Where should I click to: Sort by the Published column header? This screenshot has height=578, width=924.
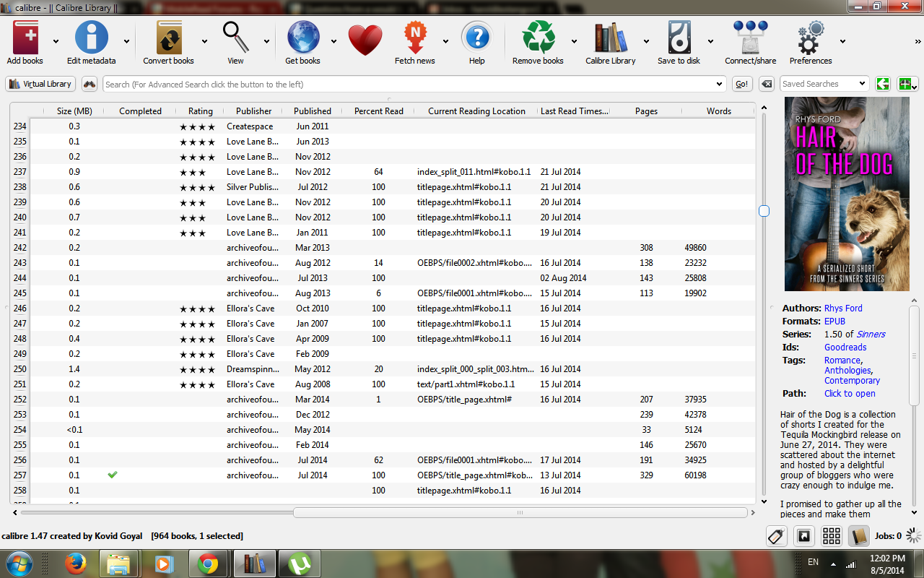pyautogui.click(x=313, y=111)
